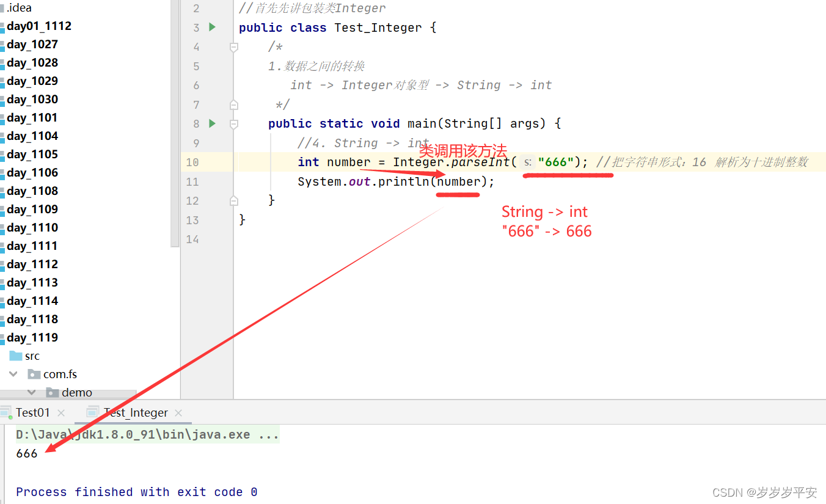Screen dimensions: 826x504
Task: Fold the comment block using line 4's fold marker
Action: 233,46
